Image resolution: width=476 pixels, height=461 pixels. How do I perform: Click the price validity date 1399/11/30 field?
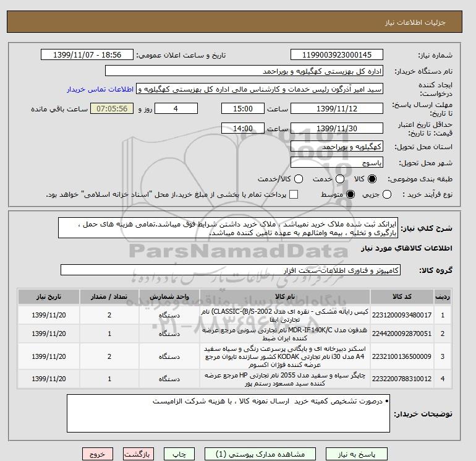coord(337,128)
